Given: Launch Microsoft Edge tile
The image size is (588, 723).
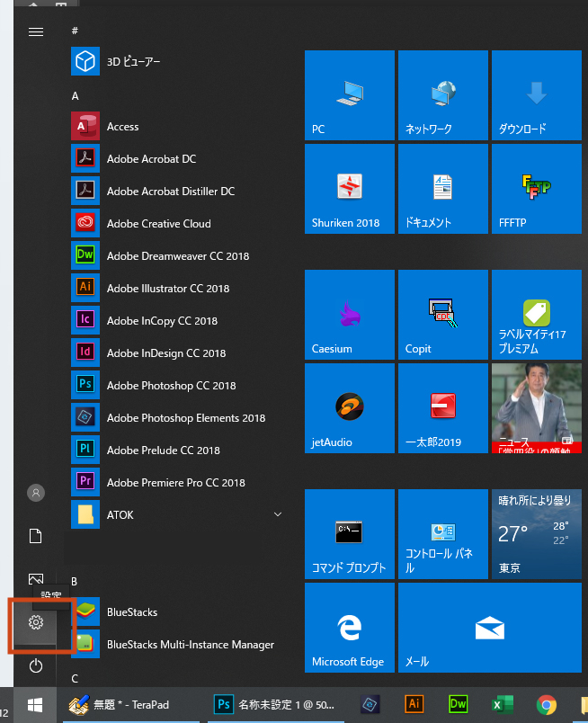Looking at the screenshot, I should (x=350, y=628).
